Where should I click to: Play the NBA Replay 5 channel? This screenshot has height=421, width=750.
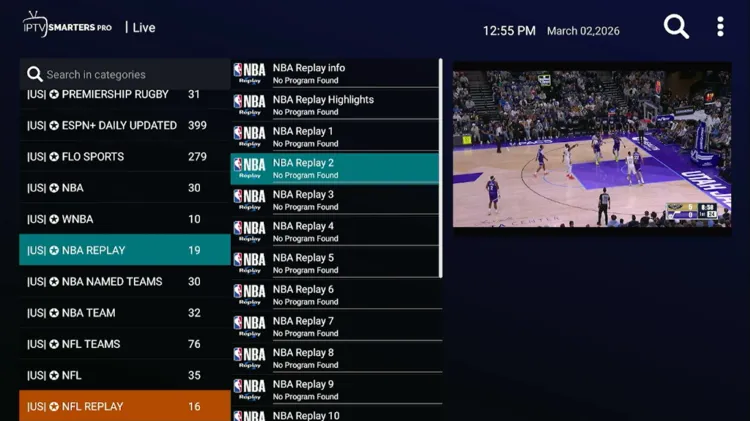tap(335, 263)
